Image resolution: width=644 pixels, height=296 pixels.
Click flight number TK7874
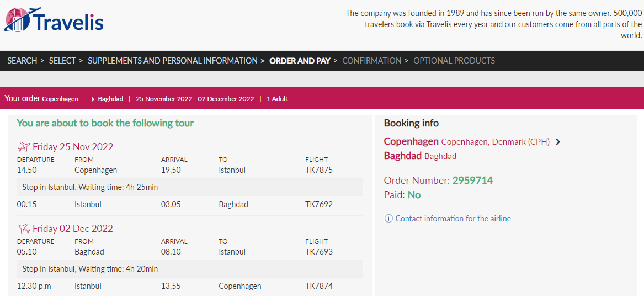pos(319,286)
